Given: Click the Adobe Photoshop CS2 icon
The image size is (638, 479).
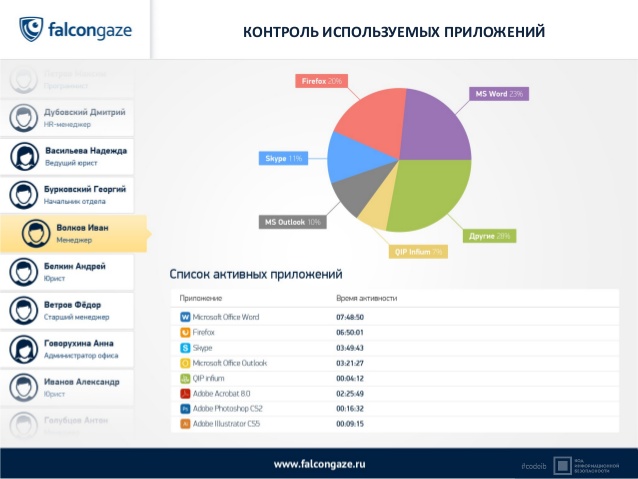Looking at the screenshot, I should [x=185, y=409].
